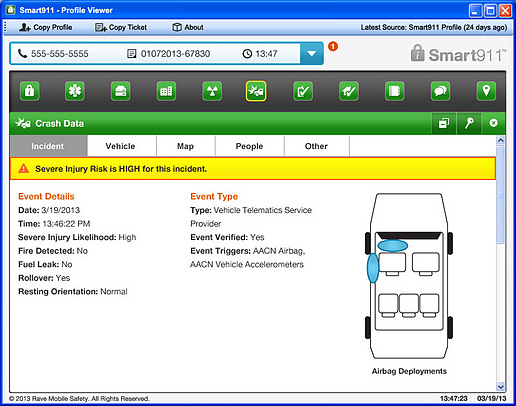Click the Copy Ticket button
Image resolution: width=516 pixels, height=406 pixels.
coord(121,27)
